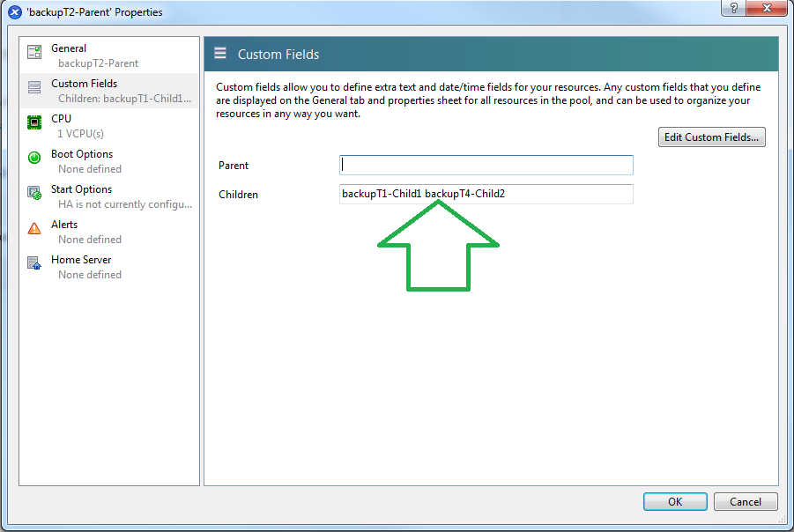Click the 'HA is not currently configu...' text
This screenshot has width=794, height=532.
125,204
